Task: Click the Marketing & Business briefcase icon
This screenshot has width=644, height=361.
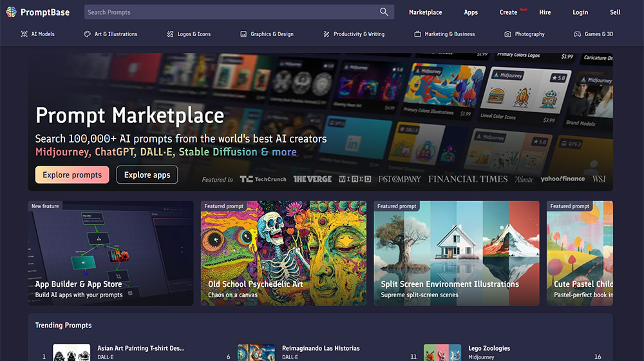Action: tap(417, 34)
